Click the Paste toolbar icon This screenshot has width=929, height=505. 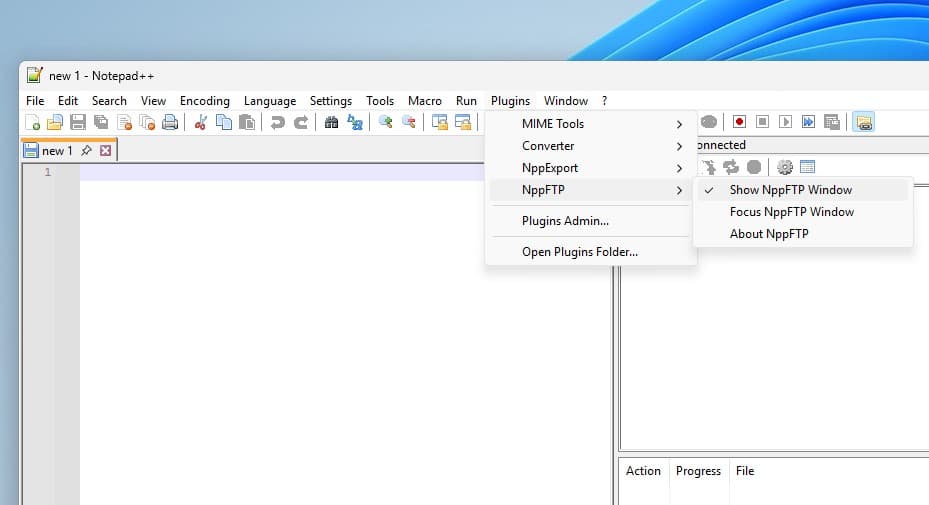coord(247,122)
